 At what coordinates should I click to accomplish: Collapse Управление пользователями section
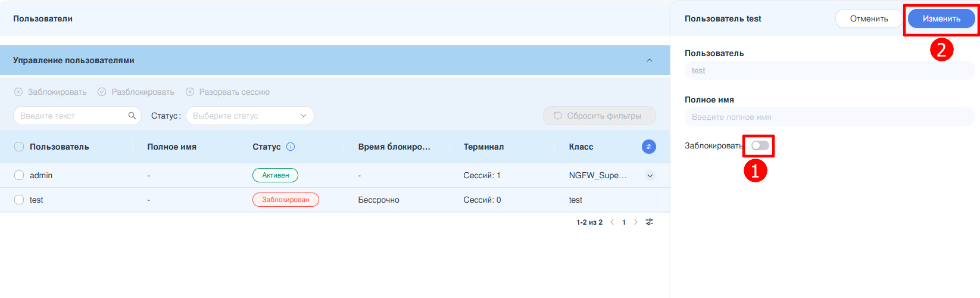[x=650, y=60]
